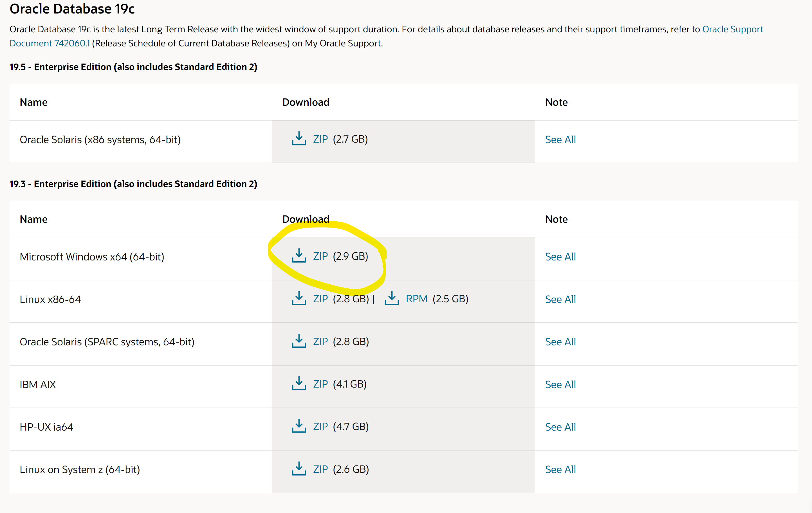Open See All for Oracle Solaris x86 systems
The height and width of the screenshot is (513, 812).
[560, 139]
